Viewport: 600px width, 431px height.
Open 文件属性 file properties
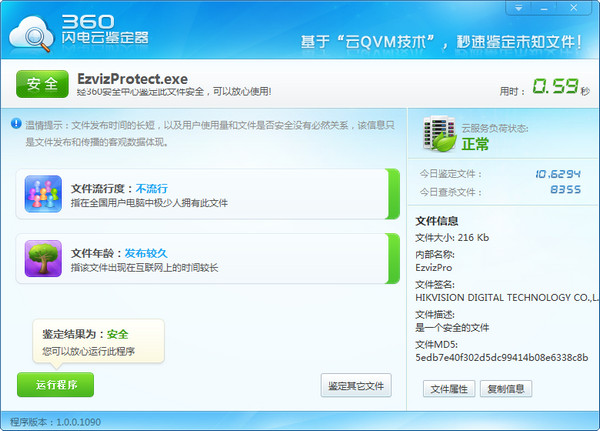pos(449,389)
